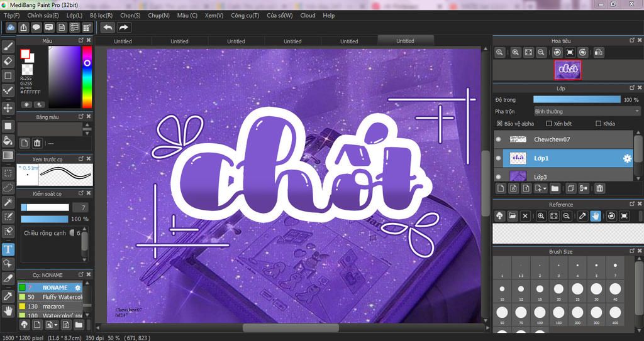Select the Brush tool

coord(8,46)
